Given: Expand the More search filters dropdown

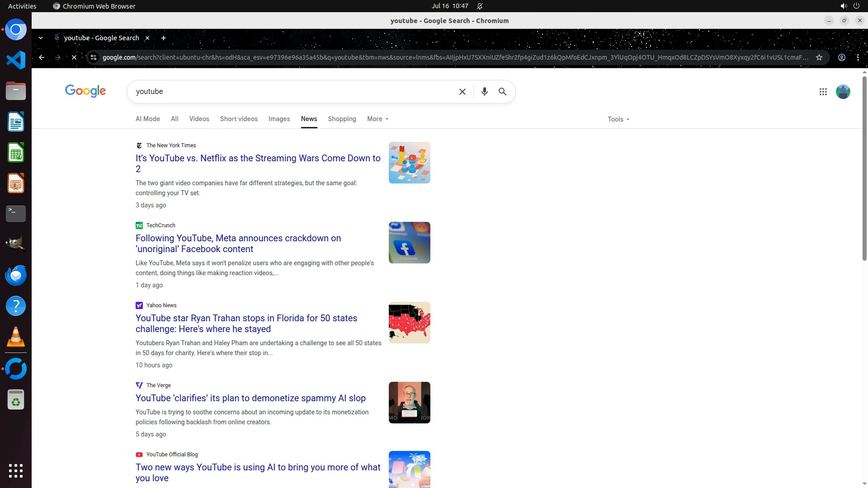Looking at the screenshot, I should 377,119.
